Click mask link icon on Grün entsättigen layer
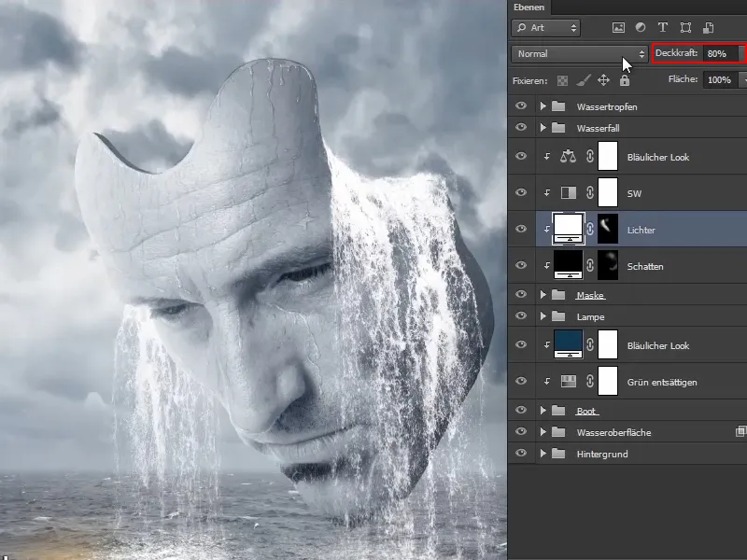Image resolution: width=747 pixels, height=560 pixels. pyautogui.click(x=590, y=381)
